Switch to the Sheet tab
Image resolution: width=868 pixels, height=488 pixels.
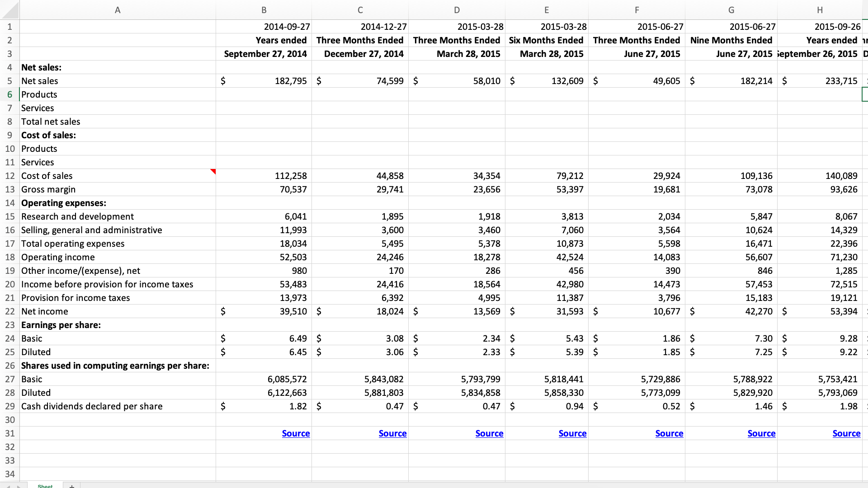[x=45, y=486]
